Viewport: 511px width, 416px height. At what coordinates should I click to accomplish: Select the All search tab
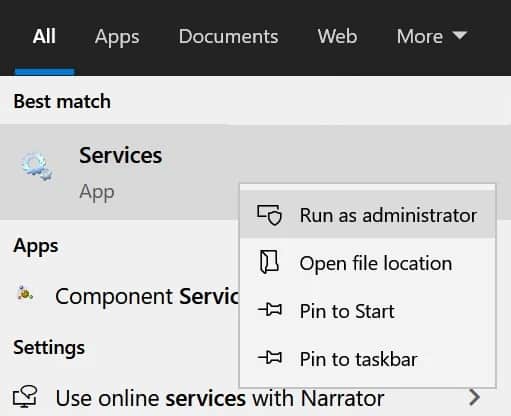click(x=44, y=36)
